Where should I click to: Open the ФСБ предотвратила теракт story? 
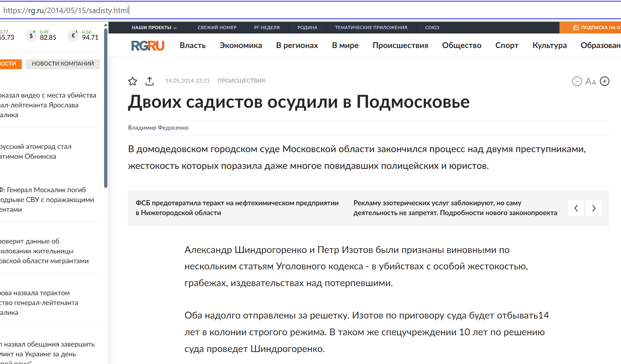[237, 208]
